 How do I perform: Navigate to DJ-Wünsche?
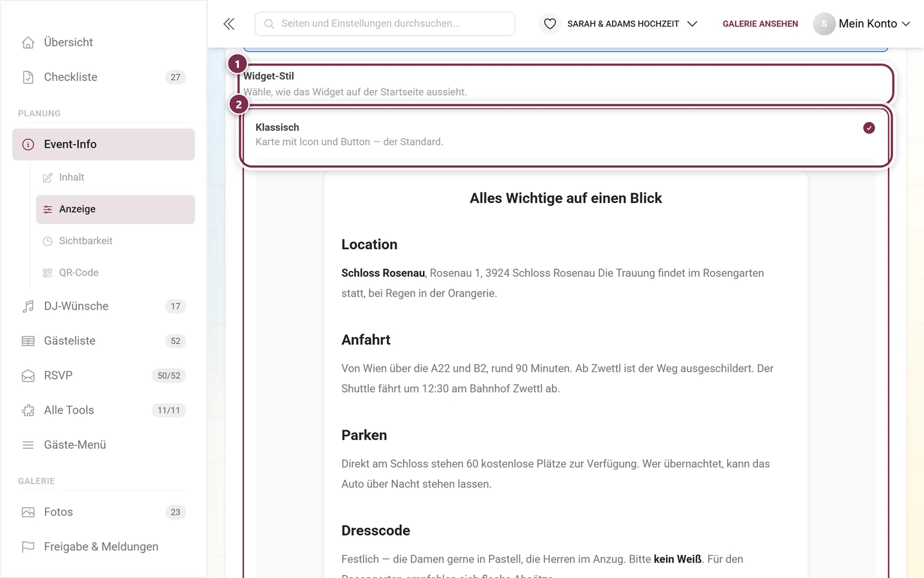[x=103, y=306]
